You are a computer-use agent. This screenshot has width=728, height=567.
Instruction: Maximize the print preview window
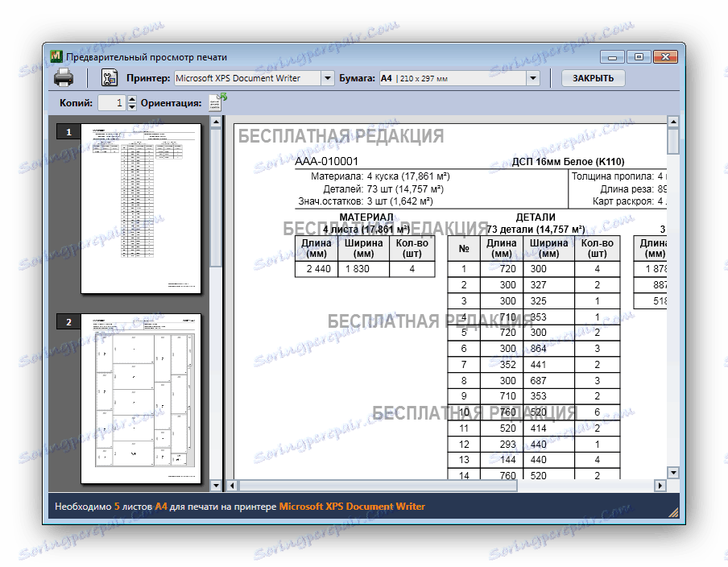639,57
